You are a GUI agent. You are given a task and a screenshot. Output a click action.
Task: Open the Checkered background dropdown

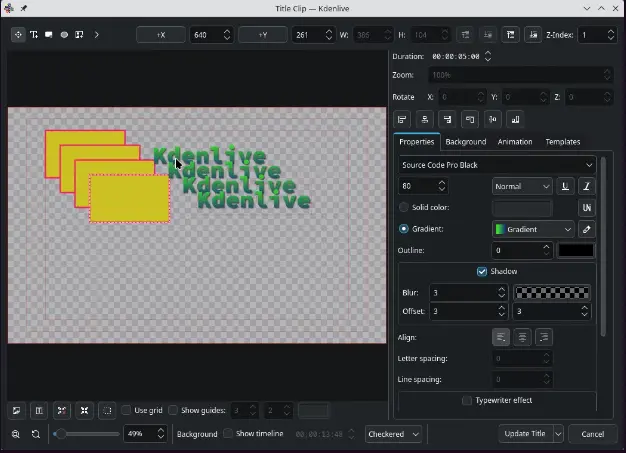393,434
